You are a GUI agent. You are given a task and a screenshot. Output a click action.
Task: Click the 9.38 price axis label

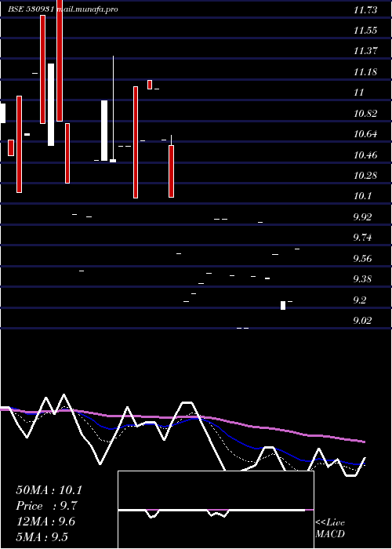[362, 279]
